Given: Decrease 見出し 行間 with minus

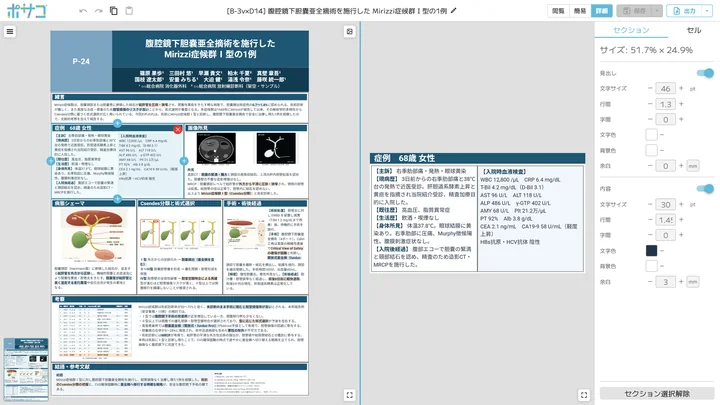Looking at the screenshot, I should tap(650, 104).
